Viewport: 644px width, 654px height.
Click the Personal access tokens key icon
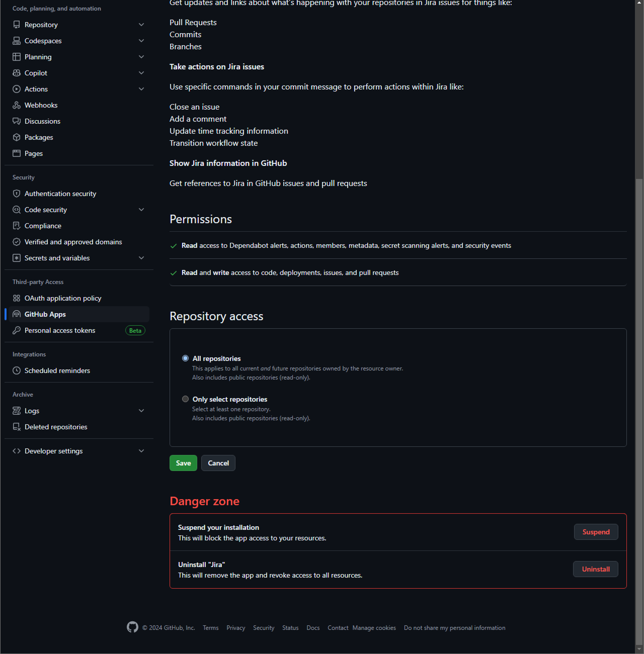[16, 330]
